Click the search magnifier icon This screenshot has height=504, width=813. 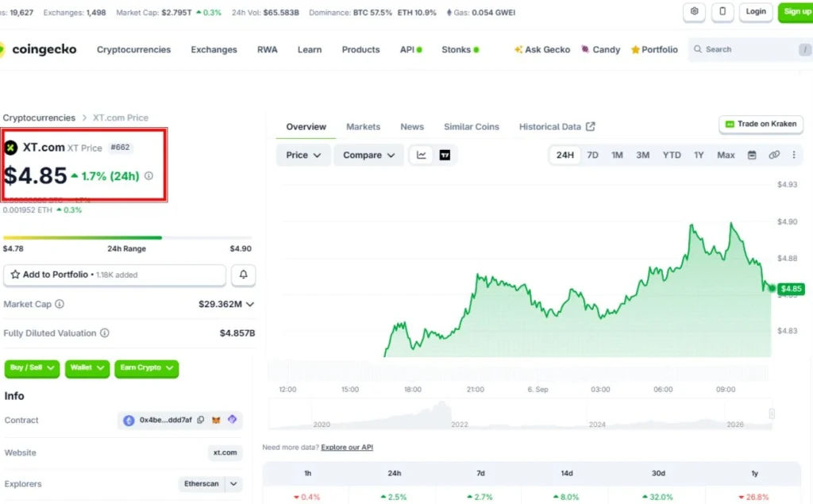point(698,49)
